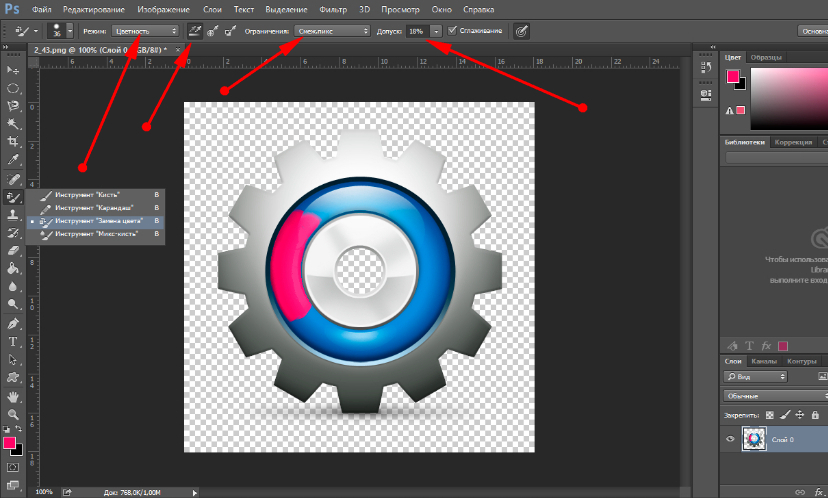
Task: Pick the Eyedropper tool
Action: tap(13, 160)
